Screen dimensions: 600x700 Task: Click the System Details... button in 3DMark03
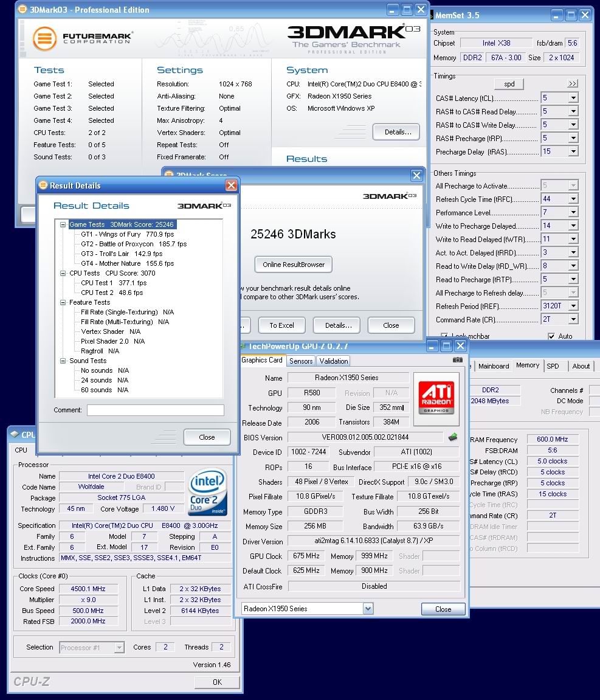tap(396, 132)
